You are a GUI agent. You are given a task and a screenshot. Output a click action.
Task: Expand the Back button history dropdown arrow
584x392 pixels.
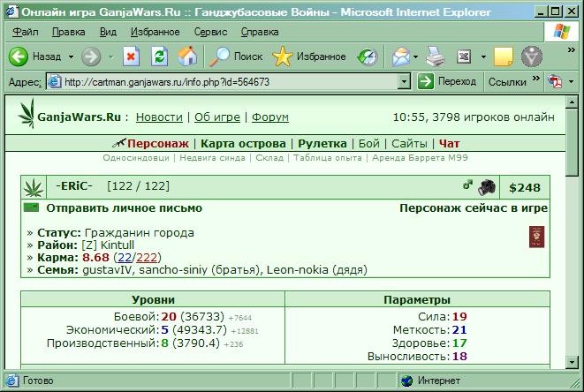pos(71,57)
